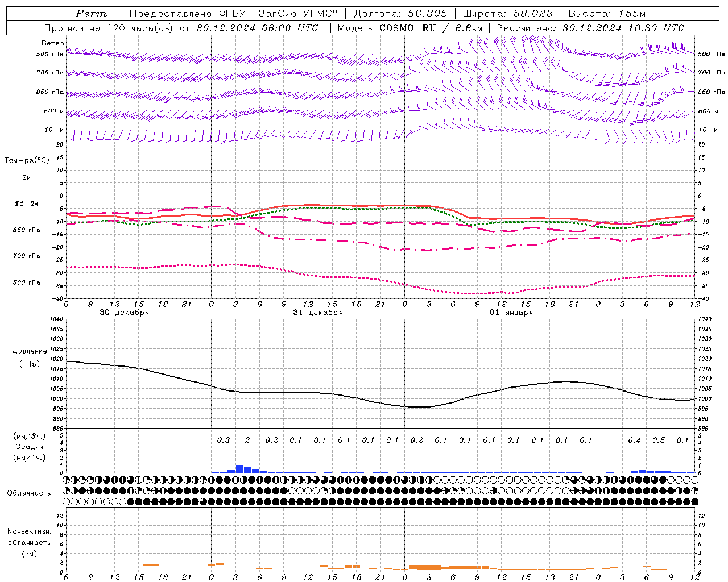
Task: Click the "(мм/1ч.)" precipitation unit label
Action: pos(30,458)
